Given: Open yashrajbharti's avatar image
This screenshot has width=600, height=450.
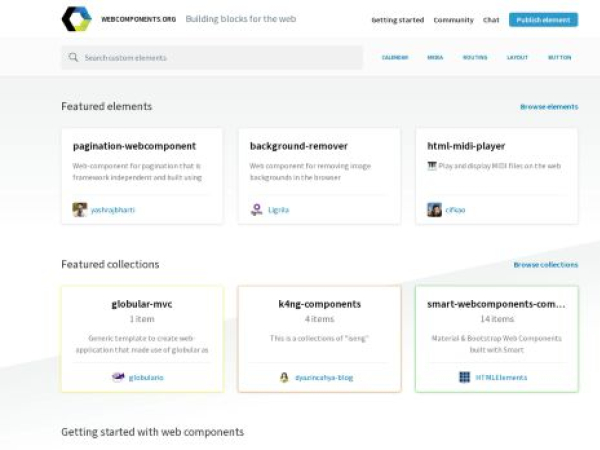Looking at the screenshot, I should coord(80,210).
